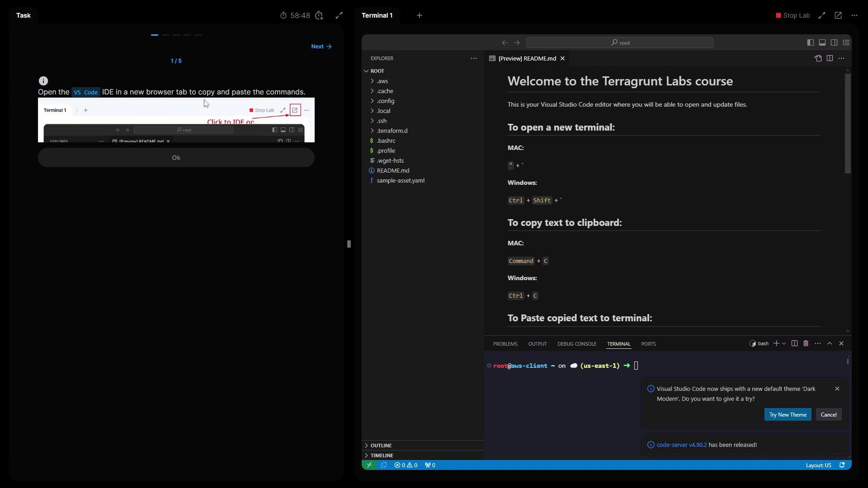Image resolution: width=868 pixels, height=488 pixels.
Task: Click the add terminal tab plus icon
Action: [x=420, y=15]
